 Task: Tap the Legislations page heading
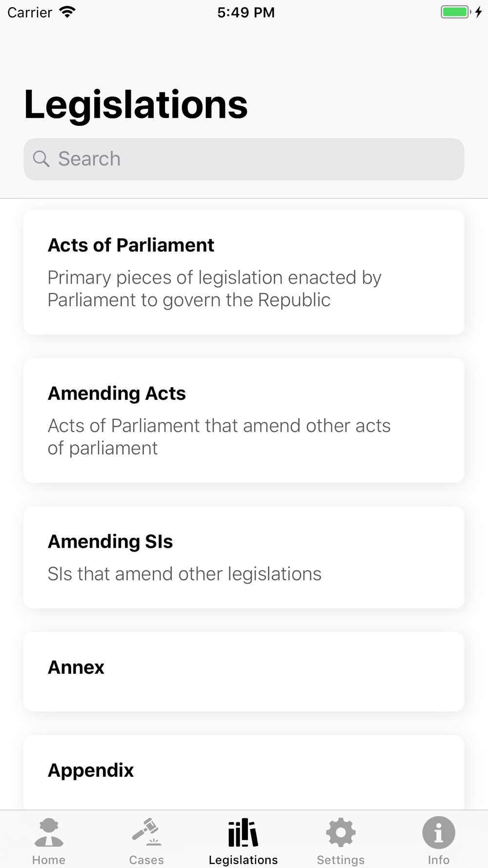coord(136,104)
